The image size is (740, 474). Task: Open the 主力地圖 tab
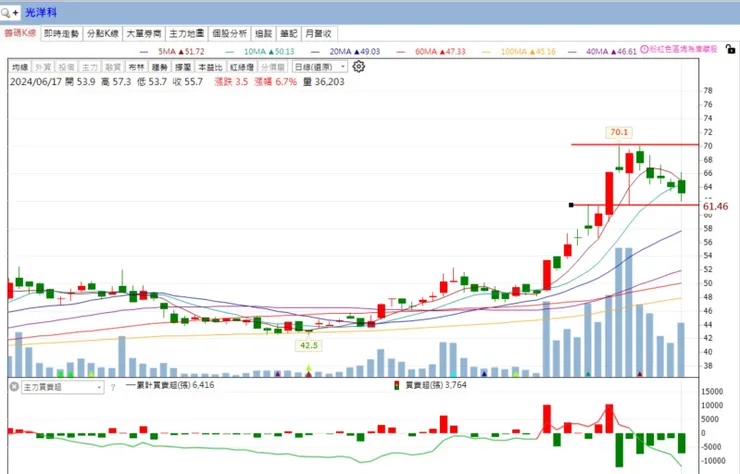pyautogui.click(x=186, y=34)
